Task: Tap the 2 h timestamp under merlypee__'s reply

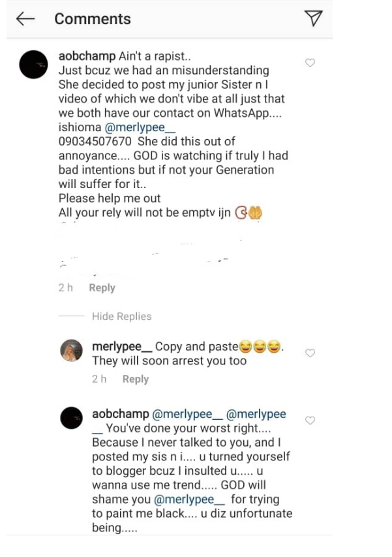Action: point(99,379)
